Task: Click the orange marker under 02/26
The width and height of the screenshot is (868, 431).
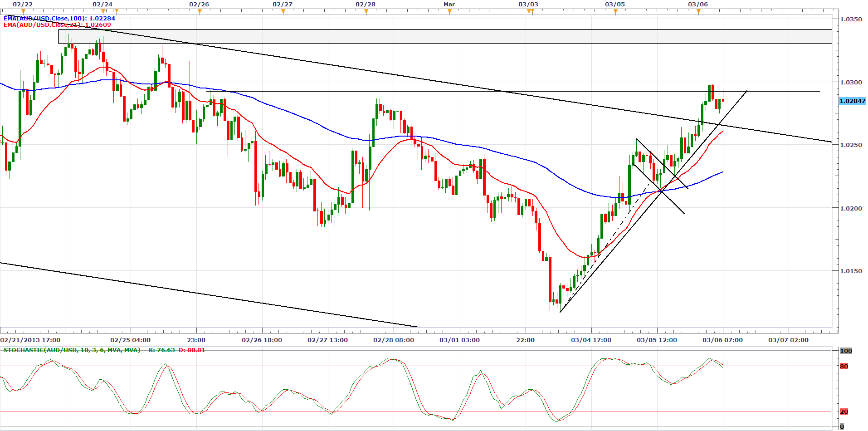Action: click(200, 12)
